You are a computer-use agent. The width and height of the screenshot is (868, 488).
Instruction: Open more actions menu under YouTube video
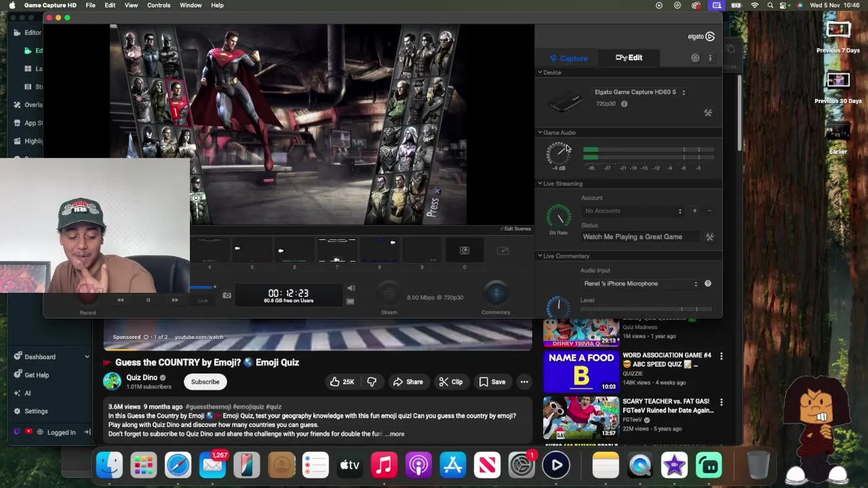[x=524, y=382]
